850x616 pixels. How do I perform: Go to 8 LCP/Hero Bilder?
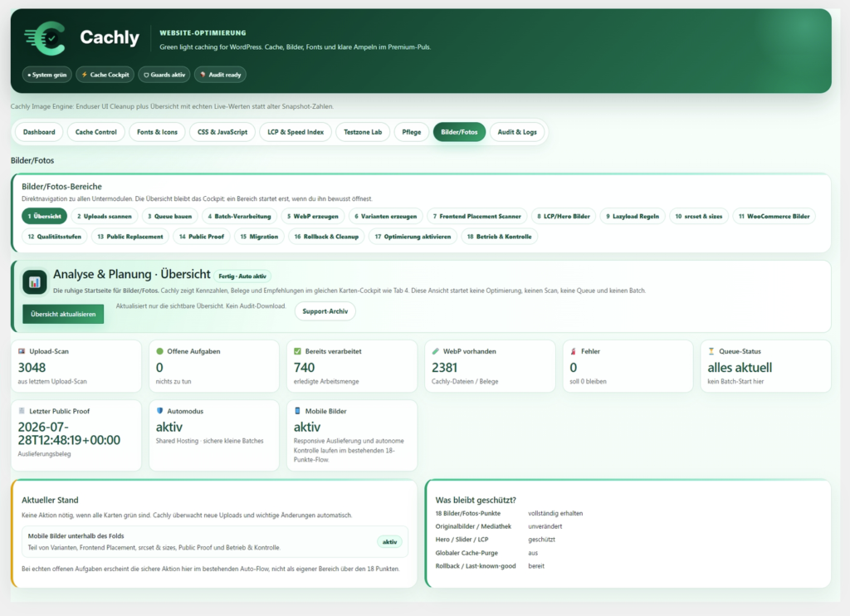point(564,216)
